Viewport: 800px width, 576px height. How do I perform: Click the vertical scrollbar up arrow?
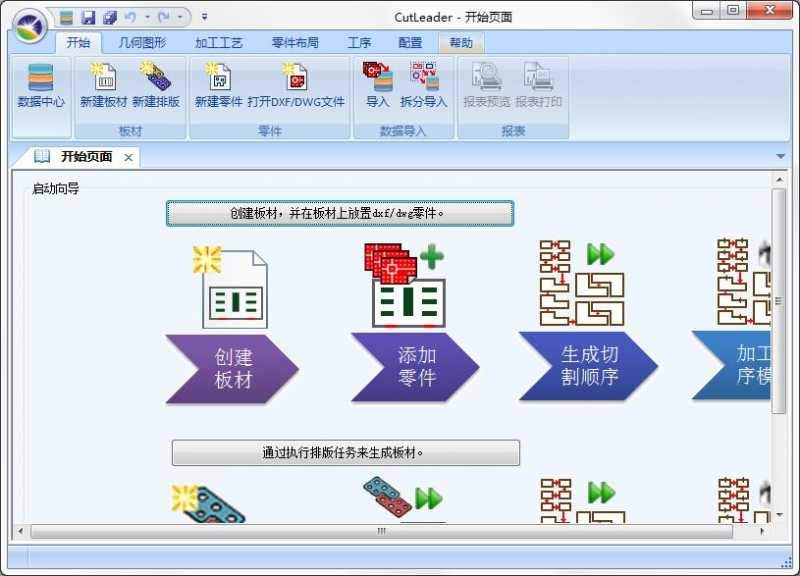pos(779,180)
